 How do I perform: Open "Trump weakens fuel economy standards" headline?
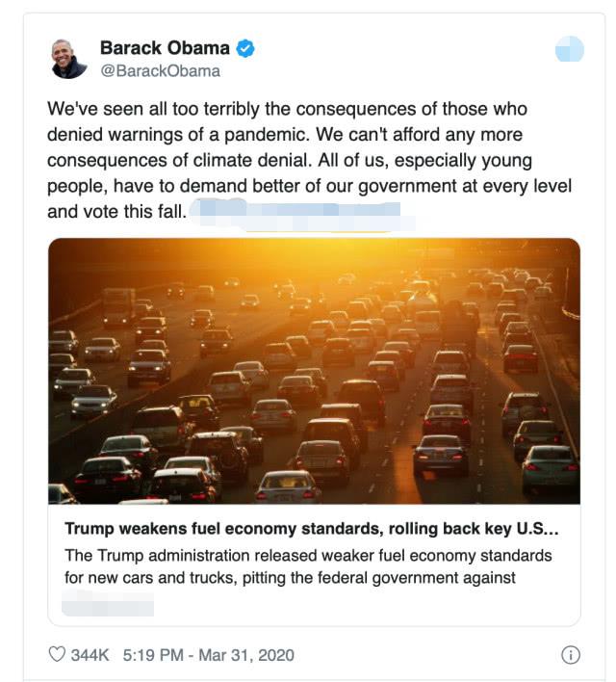pos(311,530)
